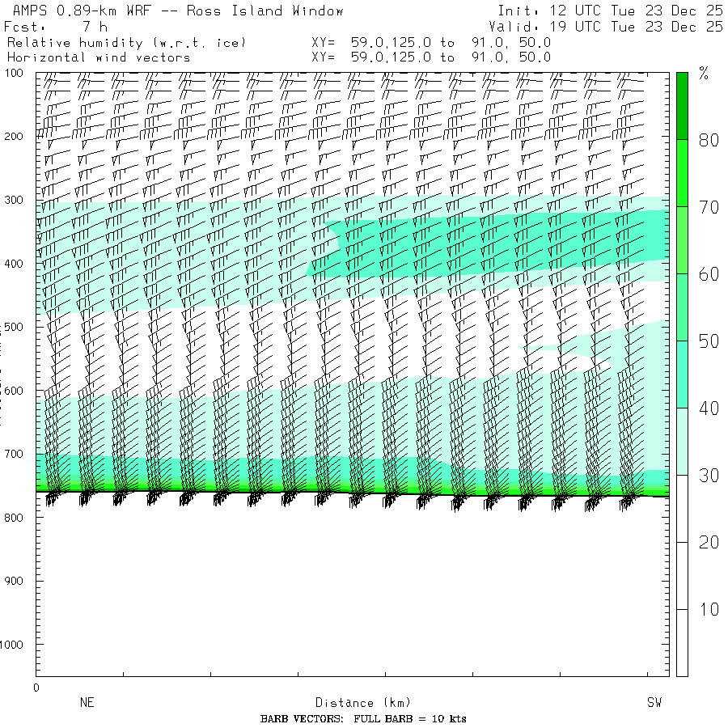Click the percent symbol above the colorbar
This screenshot has height=728, width=728.
click(704, 75)
